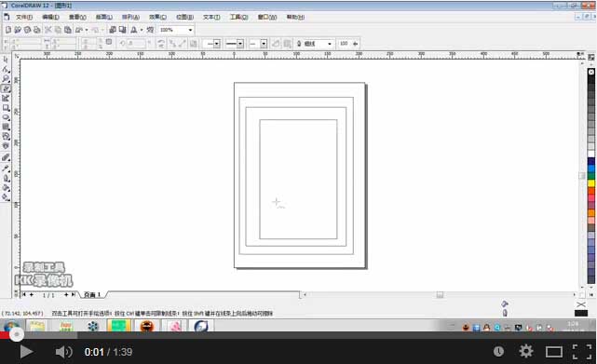This screenshot has height=364, width=597.
Task: Open the end arrowhead selector dropdown
Action: pos(264,44)
